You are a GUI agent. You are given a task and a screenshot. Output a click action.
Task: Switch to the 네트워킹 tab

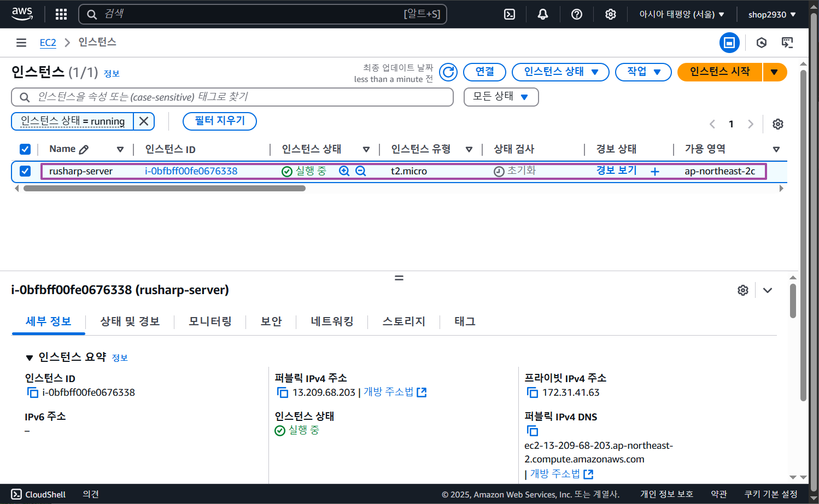332,321
